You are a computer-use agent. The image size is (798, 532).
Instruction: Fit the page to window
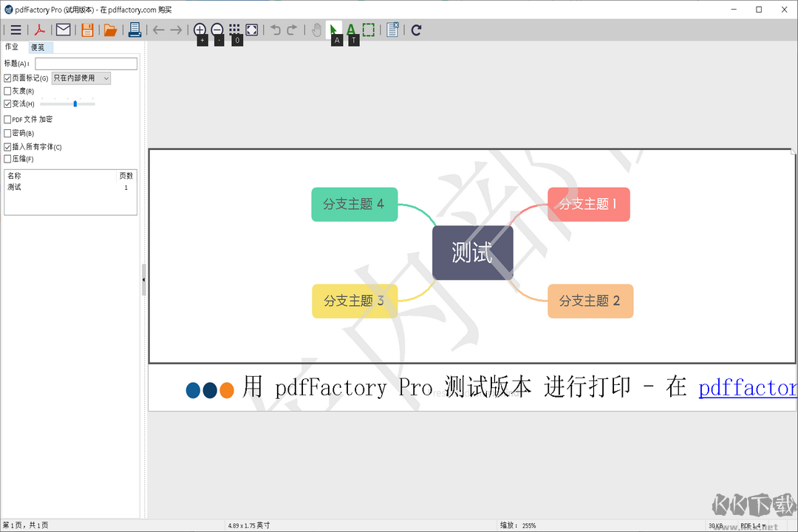pyautogui.click(x=252, y=30)
